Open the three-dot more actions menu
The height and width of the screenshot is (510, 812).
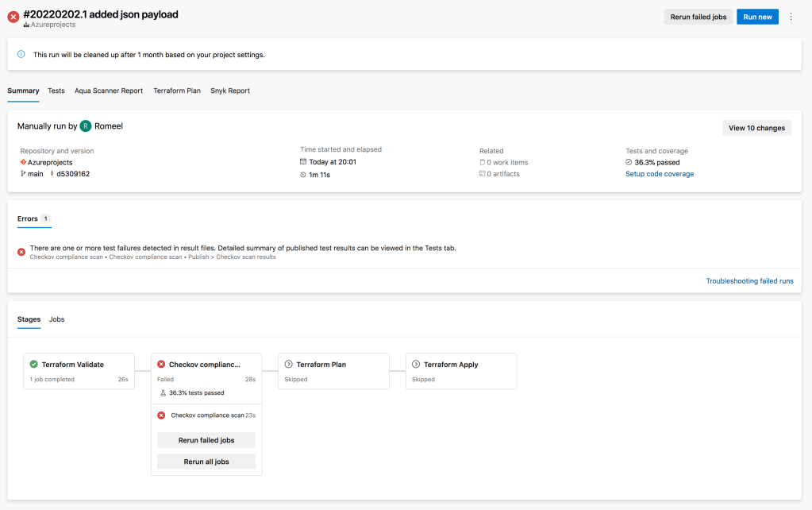(x=791, y=17)
